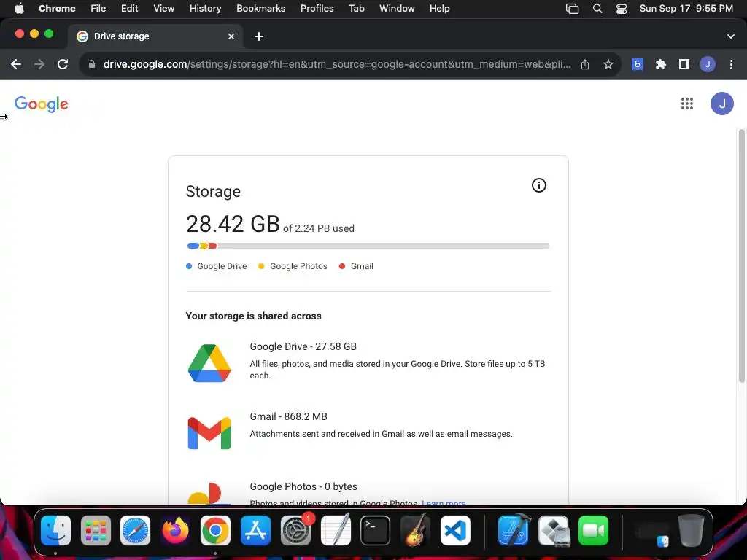Go back using browser back arrow

tap(16, 64)
